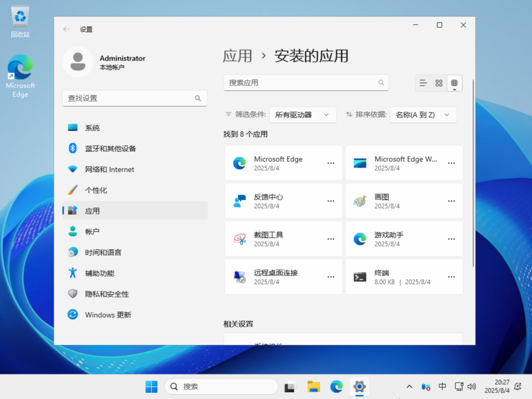Open more options for Microsoft Edge app
The width and height of the screenshot is (532, 399).
click(x=331, y=163)
